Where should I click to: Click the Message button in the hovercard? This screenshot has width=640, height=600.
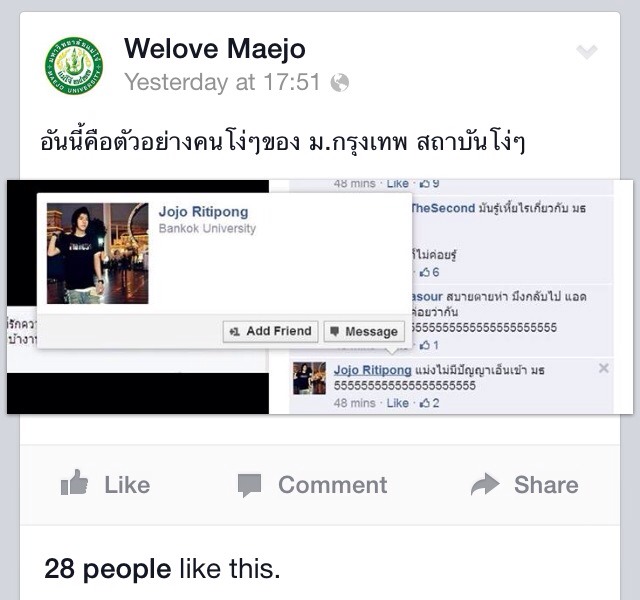click(x=364, y=331)
